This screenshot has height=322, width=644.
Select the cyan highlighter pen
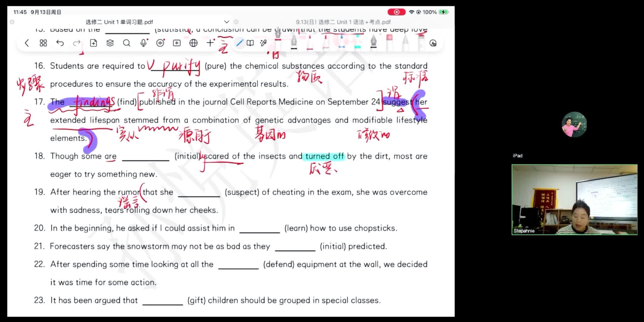pos(357,42)
